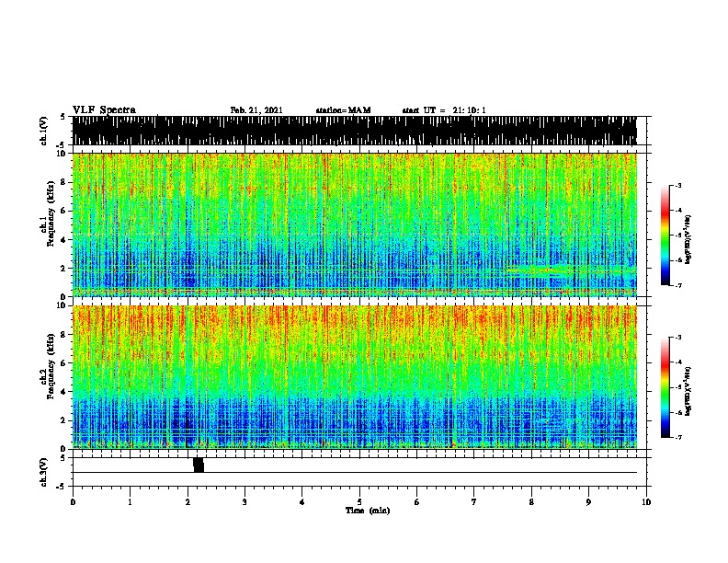Click the "1" tick on the time axis

[130, 501]
